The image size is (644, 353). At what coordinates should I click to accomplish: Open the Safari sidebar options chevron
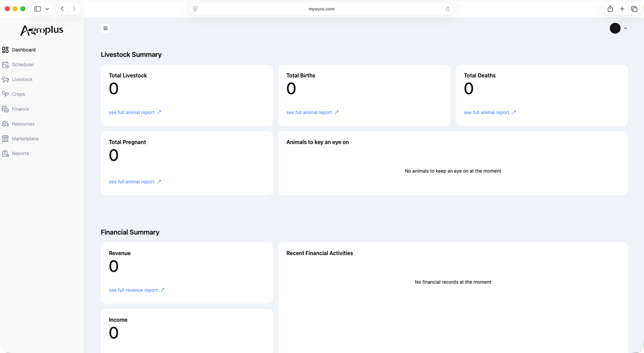pos(47,9)
